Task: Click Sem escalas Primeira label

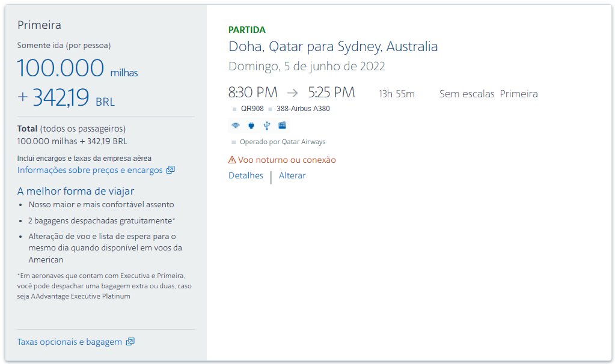Action: point(488,94)
